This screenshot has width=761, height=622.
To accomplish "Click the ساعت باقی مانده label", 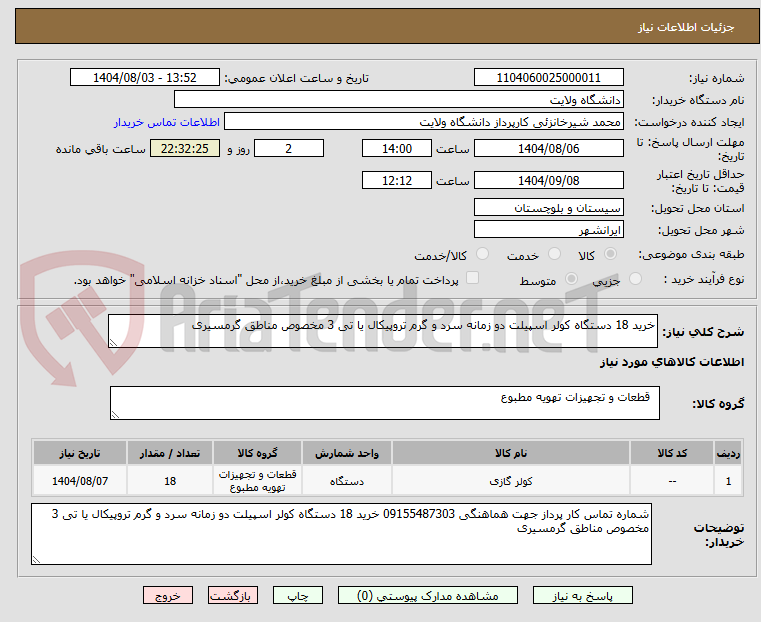I will pyautogui.click(x=100, y=149).
